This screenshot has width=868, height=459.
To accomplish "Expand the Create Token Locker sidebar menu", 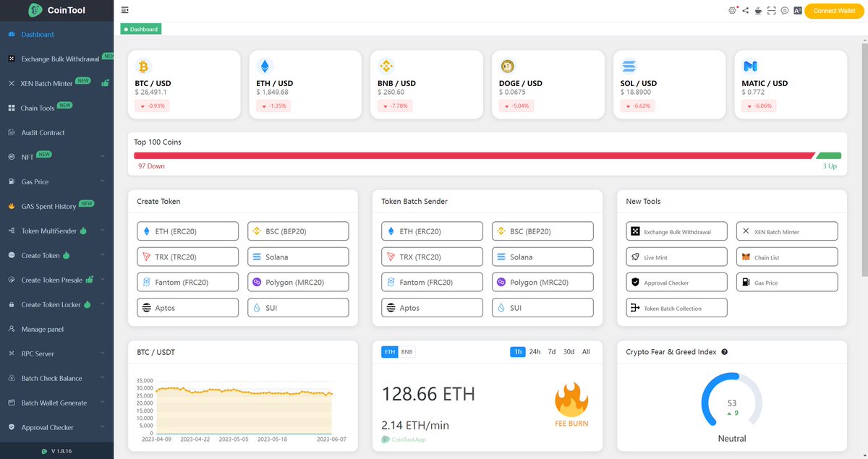I will (x=56, y=305).
